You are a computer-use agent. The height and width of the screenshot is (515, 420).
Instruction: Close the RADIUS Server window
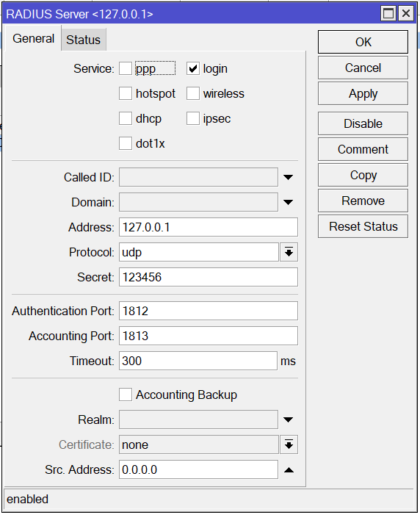click(406, 14)
